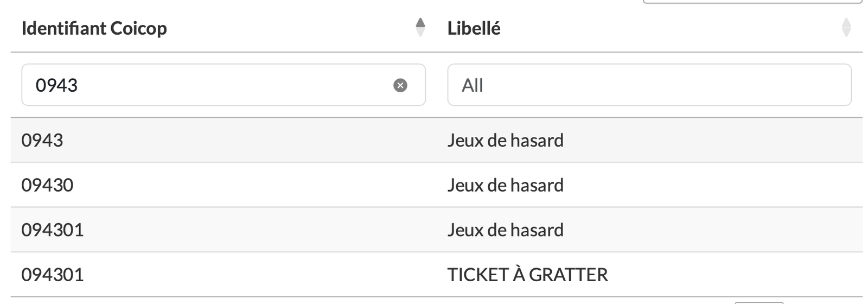Click descending sort arrow for Libellé column

pyautogui.click(x=846, y=33)
